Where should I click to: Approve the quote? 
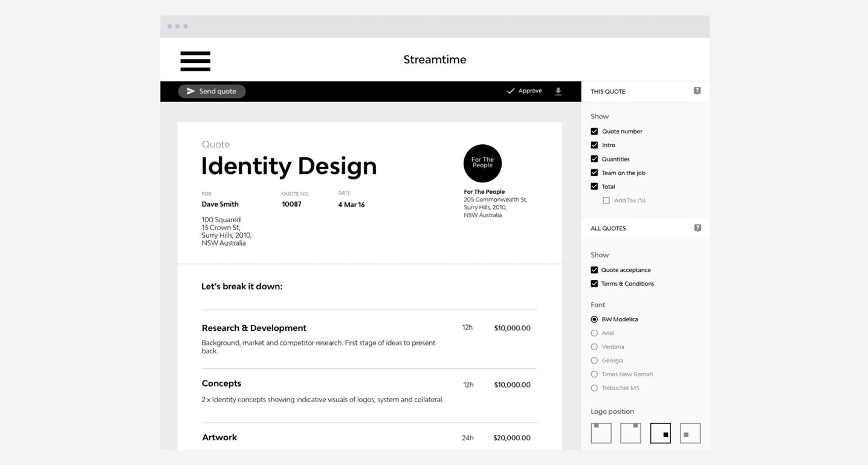[524, 91]
